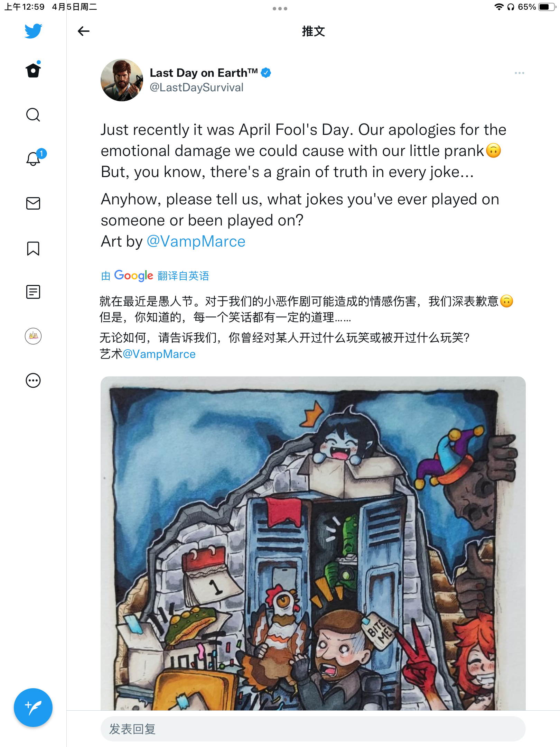Open the tweet's three-dot options menu

519,73
